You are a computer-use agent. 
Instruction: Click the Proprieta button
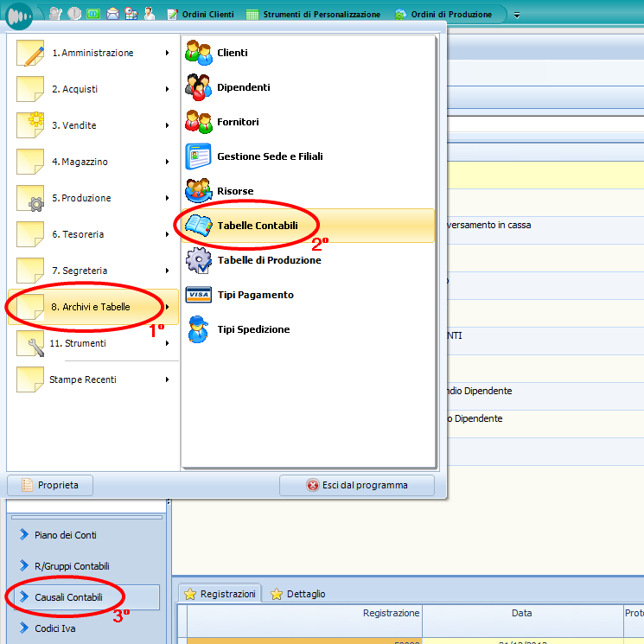(x=50, y=485)
